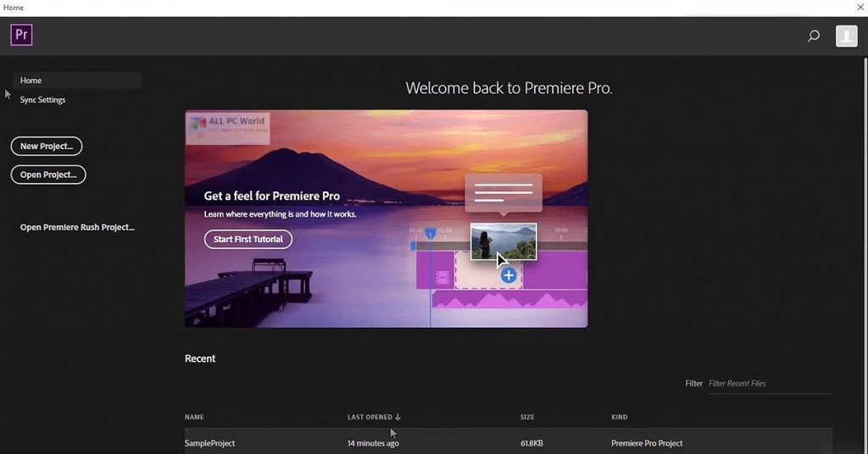Select Home in the left sidebar

coord(77,80)
